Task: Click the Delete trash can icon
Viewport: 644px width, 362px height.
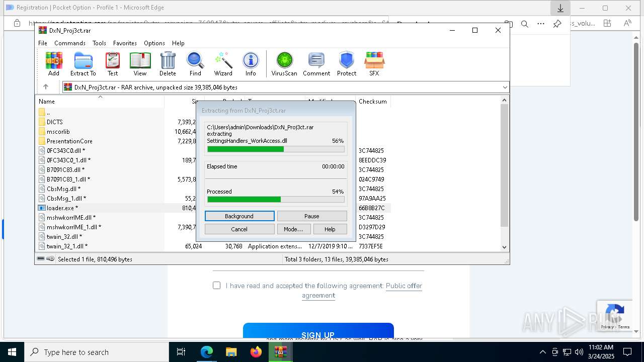Action: [168, 64]
